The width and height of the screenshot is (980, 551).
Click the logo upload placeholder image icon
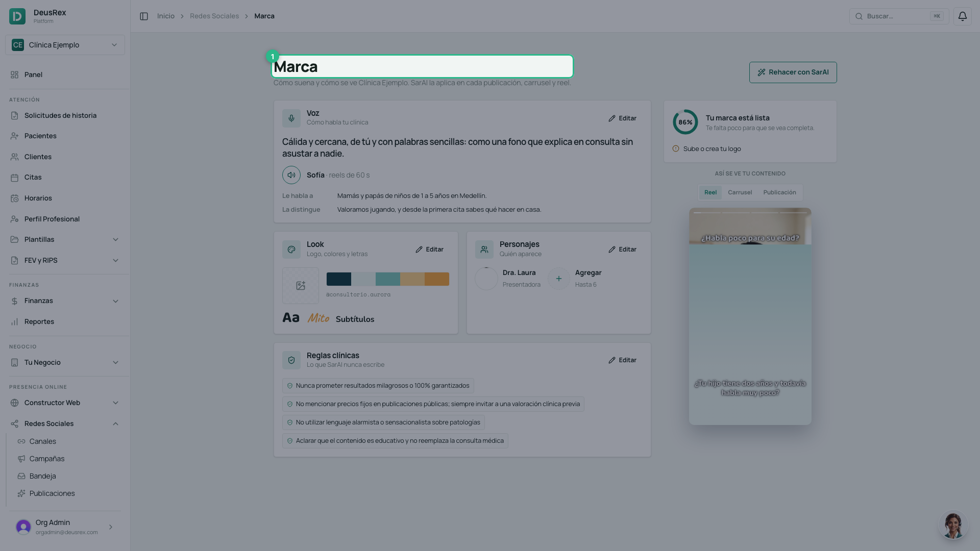click(301, 286)
